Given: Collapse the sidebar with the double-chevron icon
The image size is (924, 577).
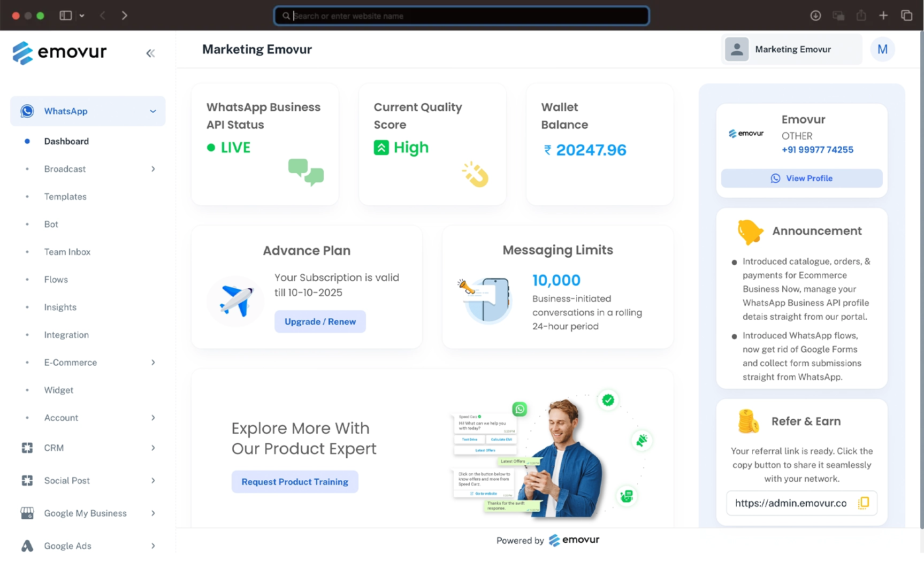Looking at the screenshot, I should point(150,53).
